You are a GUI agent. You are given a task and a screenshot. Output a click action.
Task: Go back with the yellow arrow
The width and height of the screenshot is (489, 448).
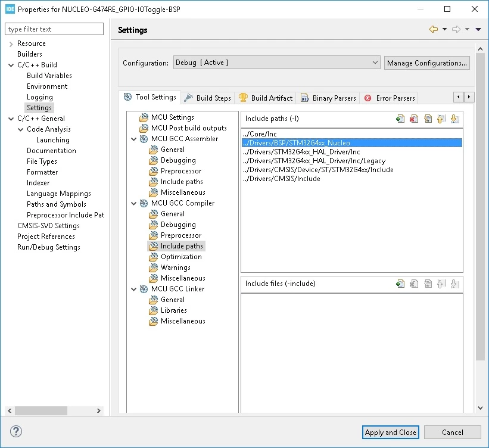434,29
